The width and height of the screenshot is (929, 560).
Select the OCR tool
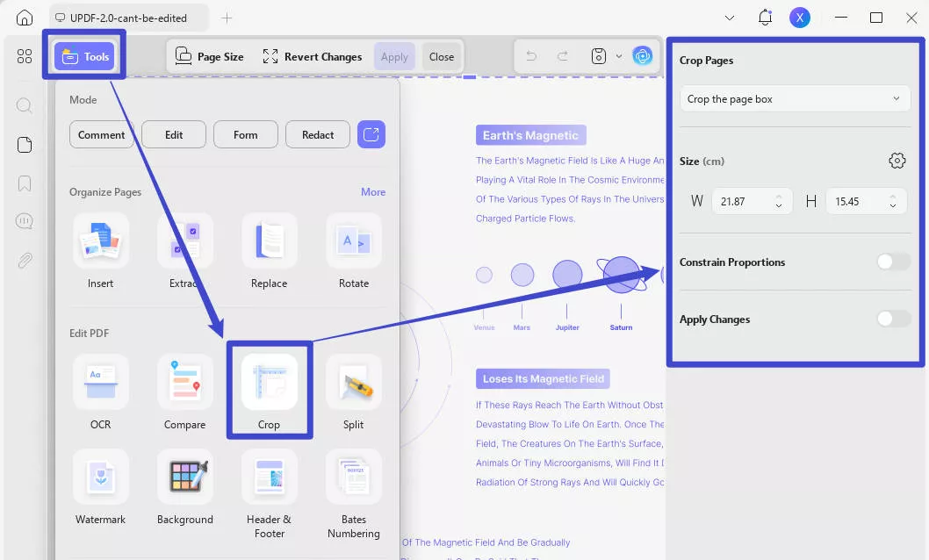(x=100, y=392)
